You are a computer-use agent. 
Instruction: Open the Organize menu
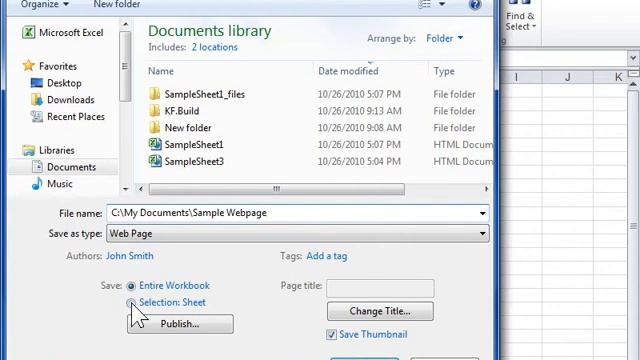[x=44, y=4]
